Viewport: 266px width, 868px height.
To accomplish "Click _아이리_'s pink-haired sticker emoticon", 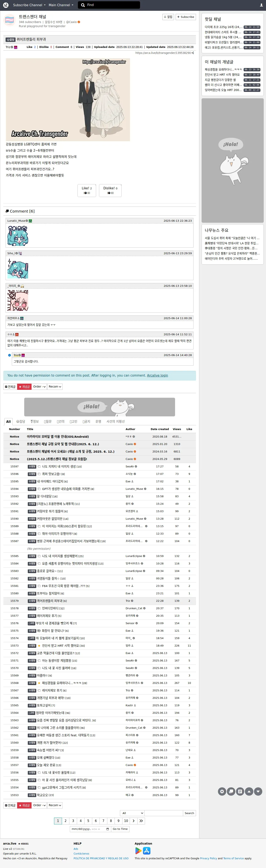I will tap(18, 301).
